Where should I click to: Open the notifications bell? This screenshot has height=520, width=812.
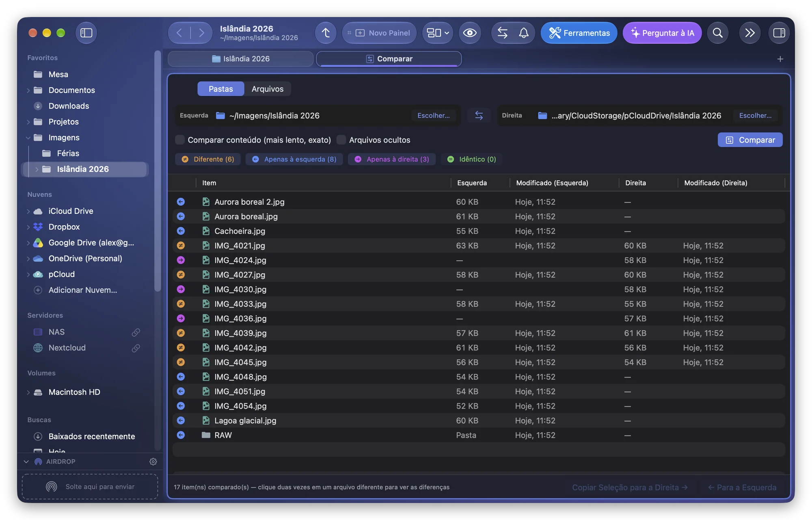pos(524,33)
